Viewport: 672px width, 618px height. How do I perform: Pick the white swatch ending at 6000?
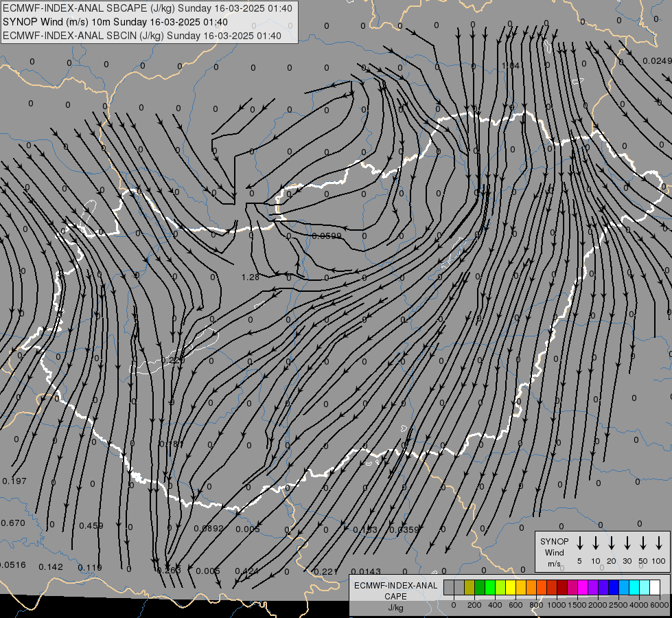pyautogui.click(x=655, y=588)
